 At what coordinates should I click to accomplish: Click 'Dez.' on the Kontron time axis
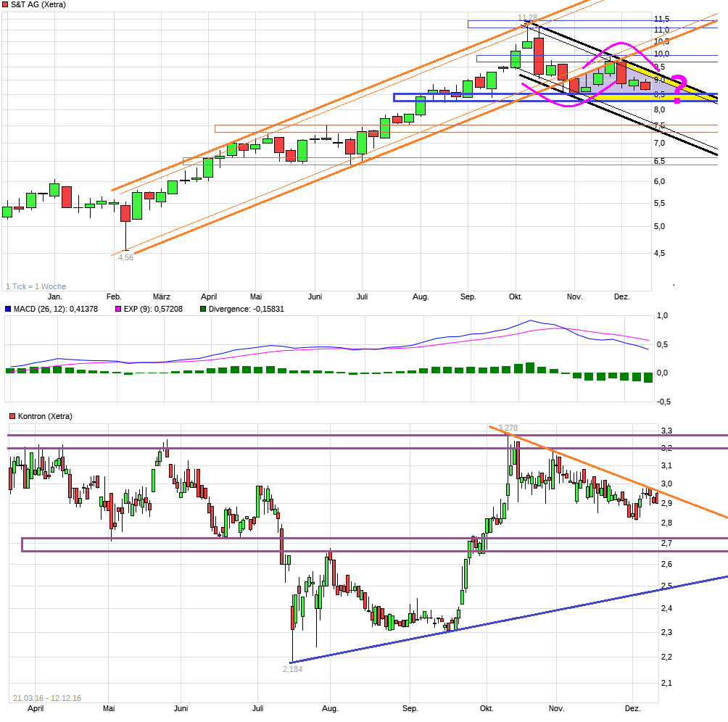(632, 708)
